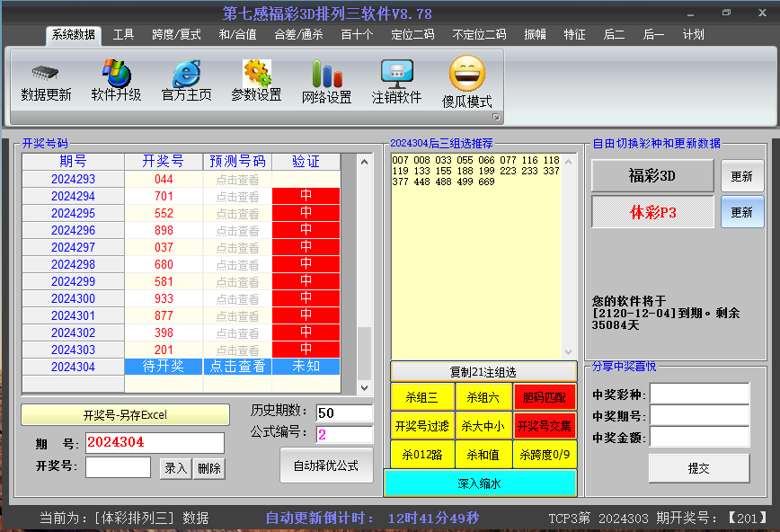Click the 开奖号 input field
Screen dimensions: 780x532
click(x=118, y=467)
